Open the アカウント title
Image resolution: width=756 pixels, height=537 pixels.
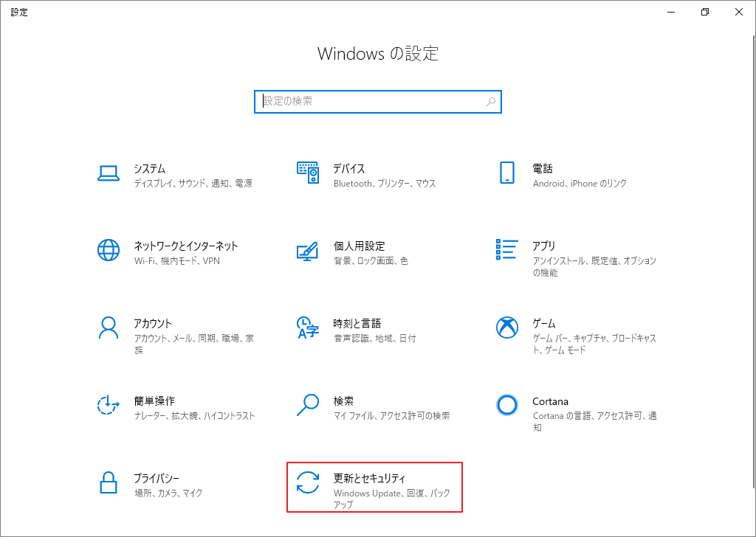(x=152, y=324)
